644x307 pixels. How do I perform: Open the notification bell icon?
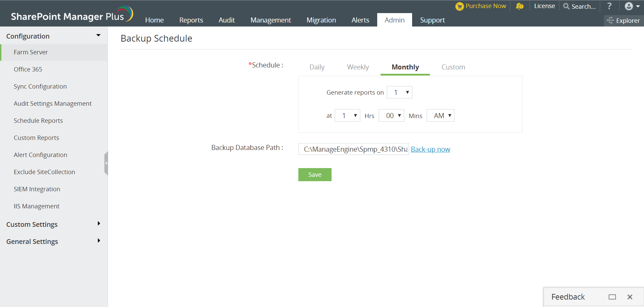click(519, 6)
